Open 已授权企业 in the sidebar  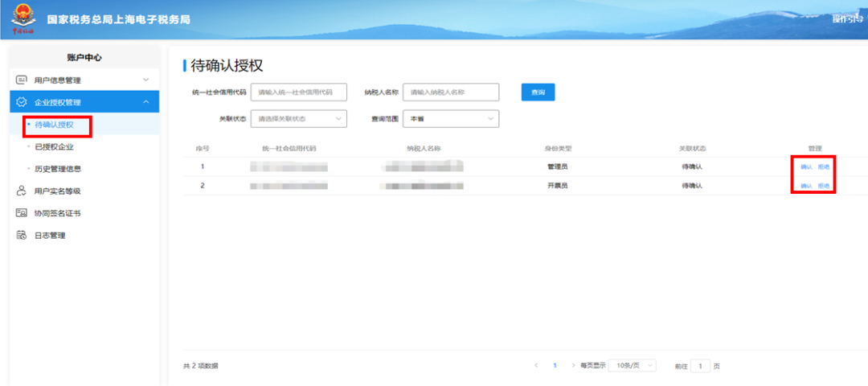(55, 146)
